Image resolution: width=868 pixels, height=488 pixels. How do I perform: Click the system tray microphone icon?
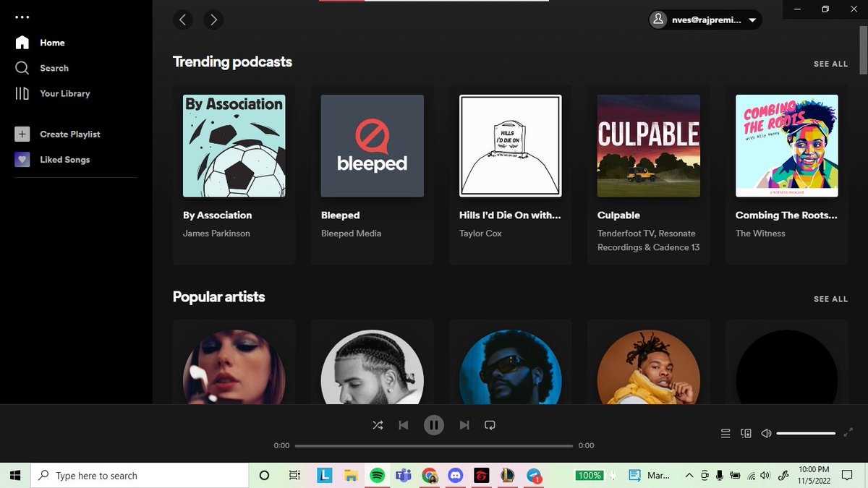pos(719,476)
